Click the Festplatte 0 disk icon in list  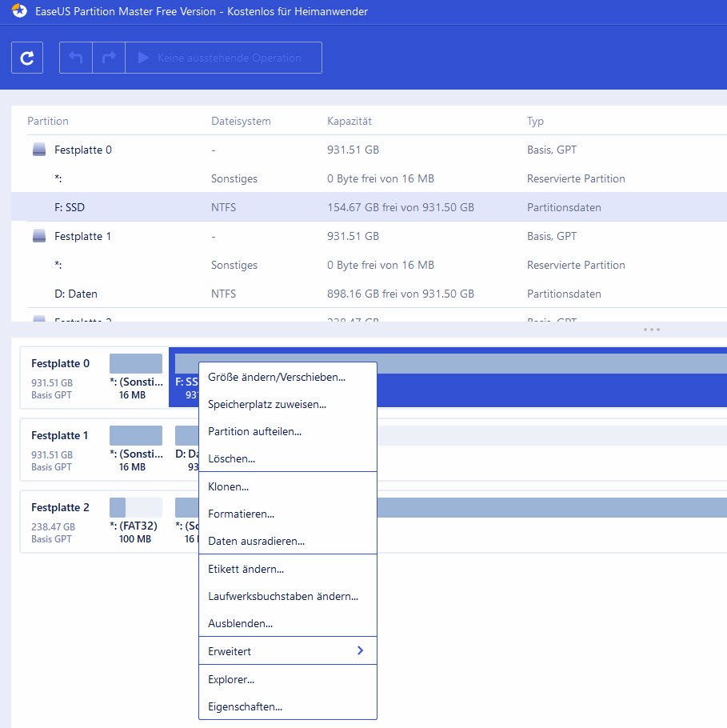(39, 150)
